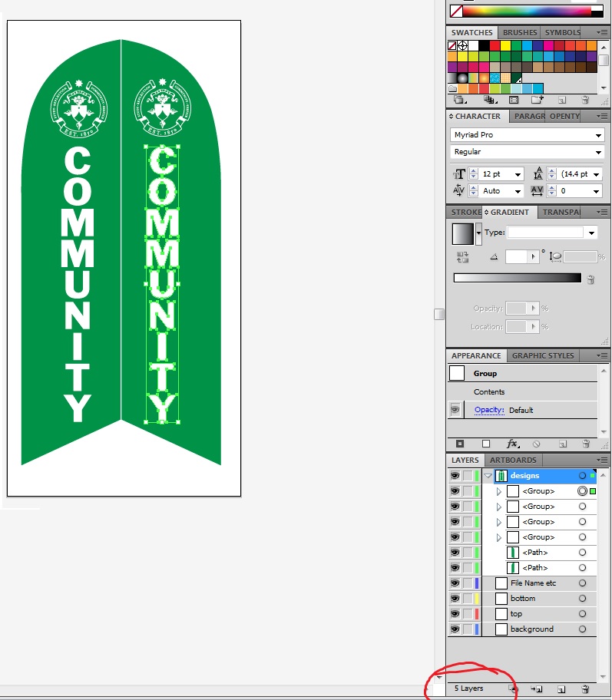Switch to the Symbols tab
Image resolution: width=612 pixels, height=700 pixels.
[562, 32]
